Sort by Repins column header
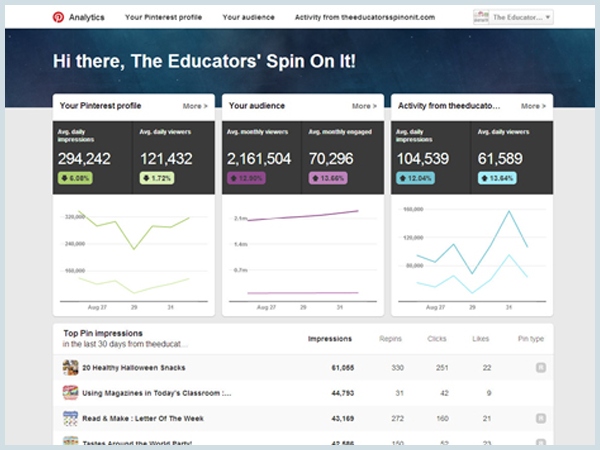 coord(390,339)
